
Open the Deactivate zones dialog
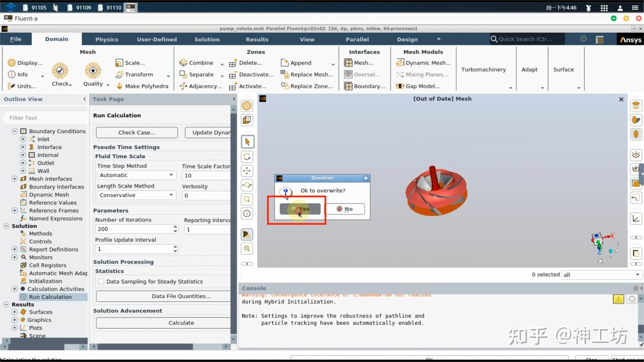click(251, 75)
